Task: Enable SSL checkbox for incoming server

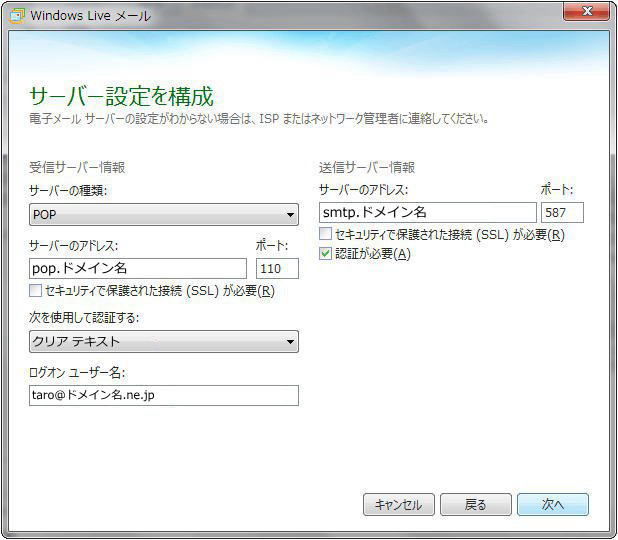Action: pos(35,291)
